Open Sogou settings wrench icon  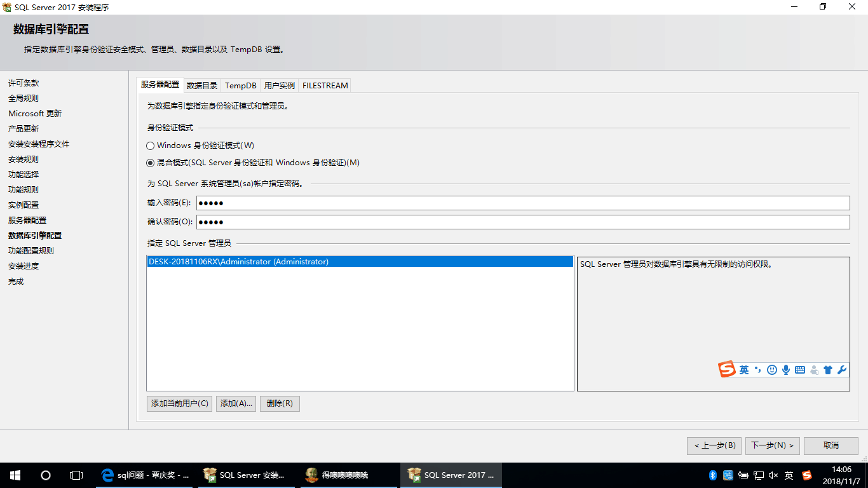coord(842,370)
